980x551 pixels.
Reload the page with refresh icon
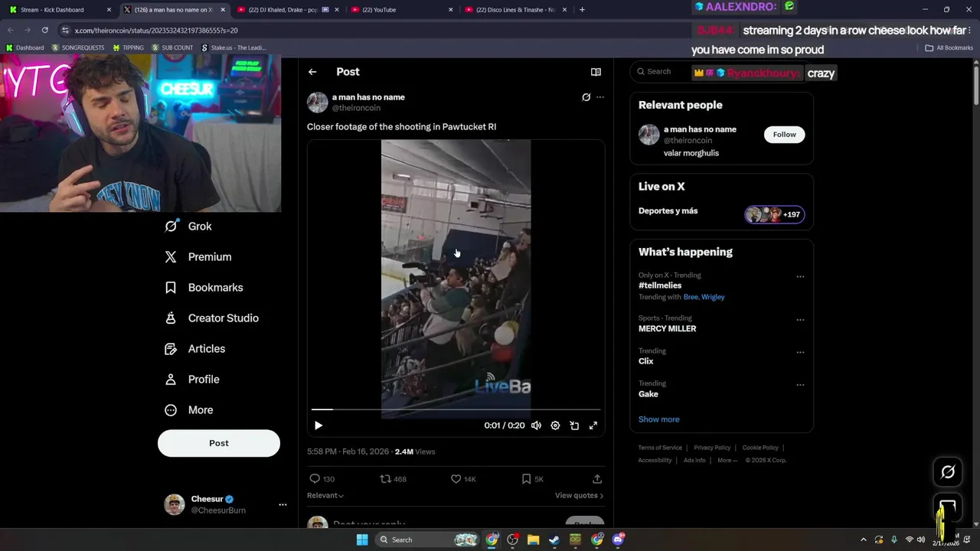(x=45, y=30)
